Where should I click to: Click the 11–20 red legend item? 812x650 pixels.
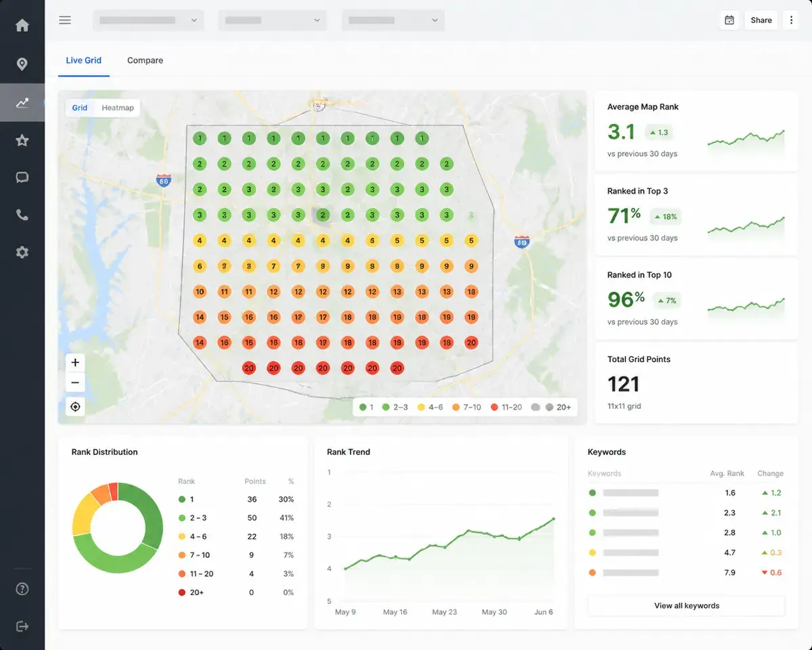click(x=505, y=408)
